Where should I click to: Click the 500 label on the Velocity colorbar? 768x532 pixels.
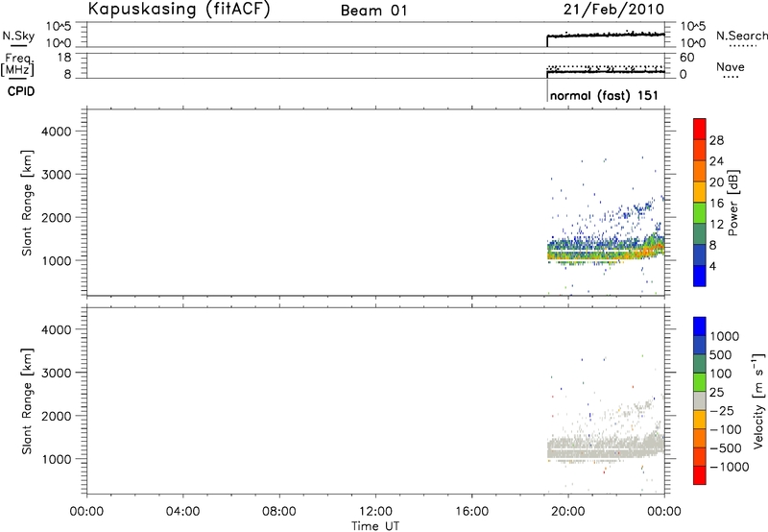tap(721, 355)
